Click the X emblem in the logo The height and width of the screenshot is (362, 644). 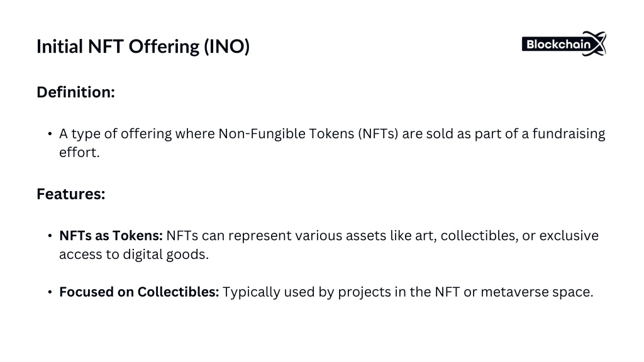coord(595,43)
